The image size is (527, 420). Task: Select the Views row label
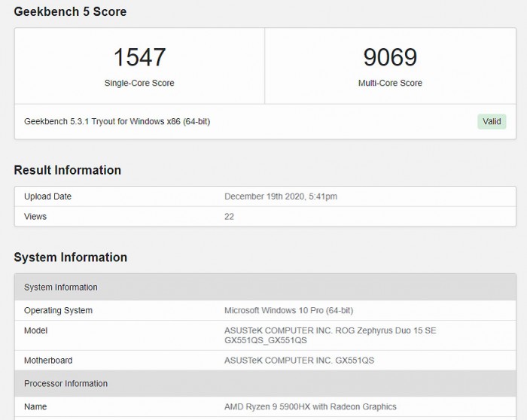pos(35,217)
